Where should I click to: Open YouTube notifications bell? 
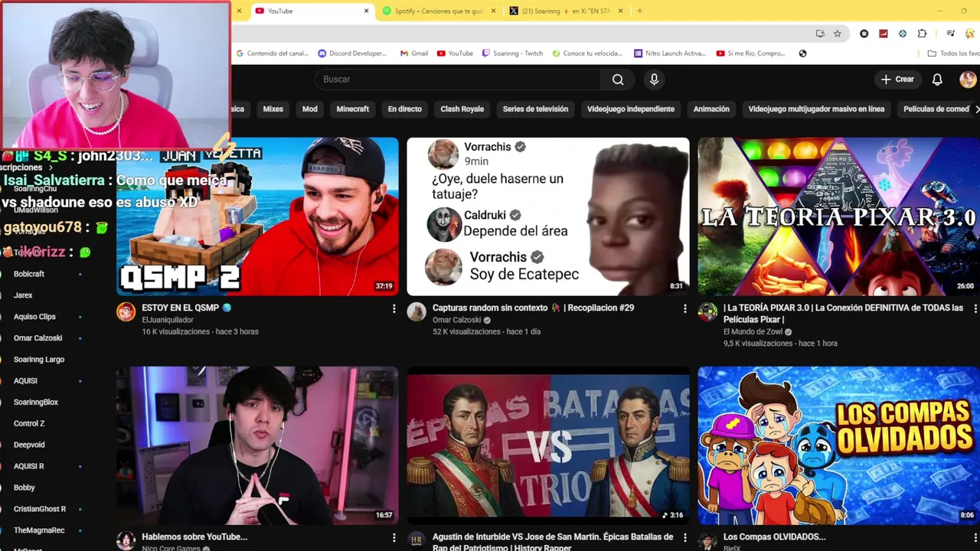tap(937, 80)
